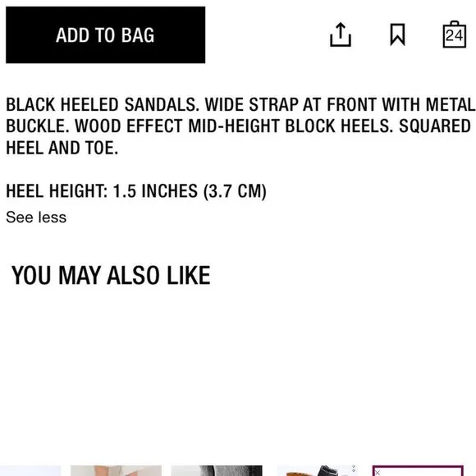The width and height of the screenshot is (476, 476).
Task: Open ad options dots on sandal thumbnail
Action: coord(354,469)
